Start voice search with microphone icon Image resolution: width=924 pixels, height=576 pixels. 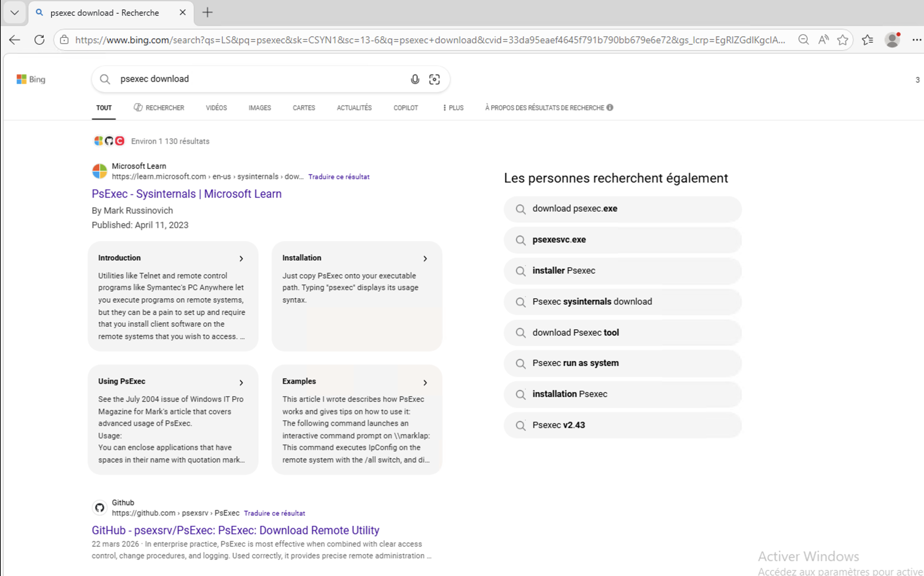(415, 79)
